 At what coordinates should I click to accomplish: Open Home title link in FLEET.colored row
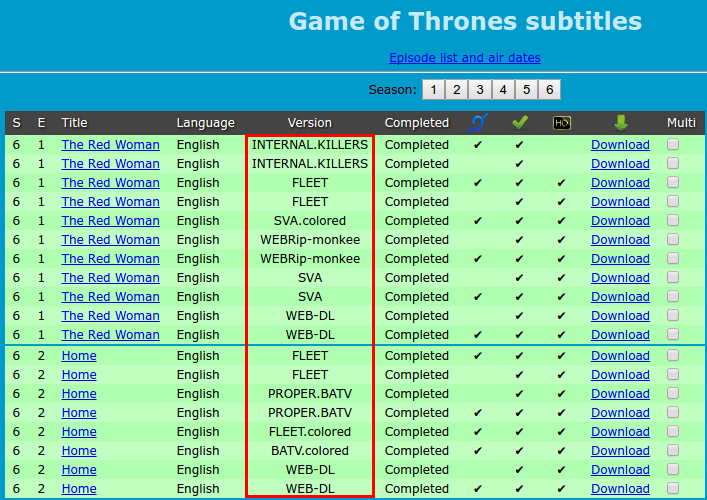[79, 432]
